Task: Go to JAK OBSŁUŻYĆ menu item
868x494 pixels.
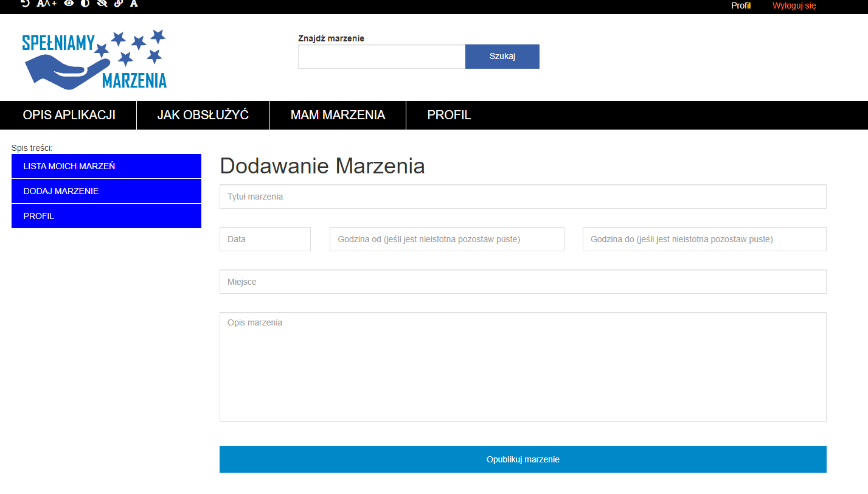Action: pos(203,115)
